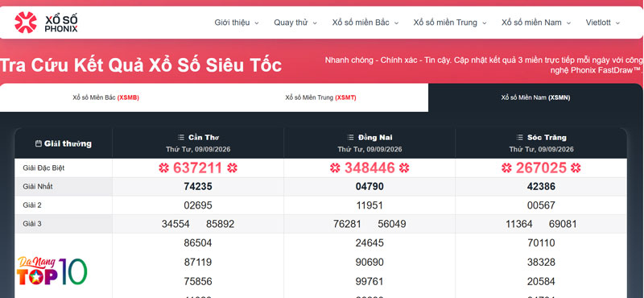Screen dimensions: 644x298
Task: Click special prize number 348446
Action: (x=369, y=168)
